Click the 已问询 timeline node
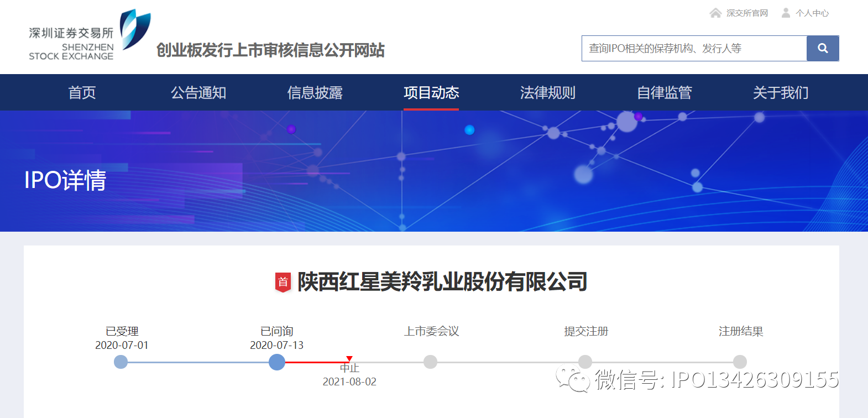 click(277, 362)
